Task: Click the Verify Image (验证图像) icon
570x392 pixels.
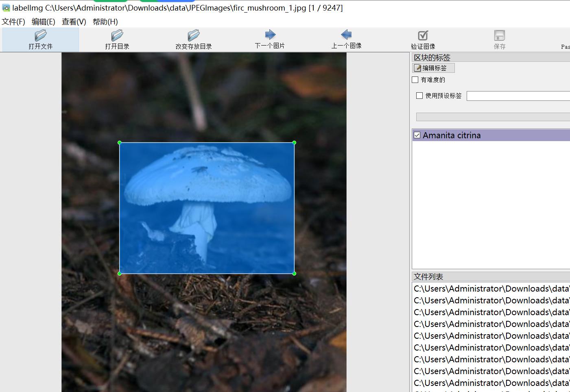Action: (423, 35)
